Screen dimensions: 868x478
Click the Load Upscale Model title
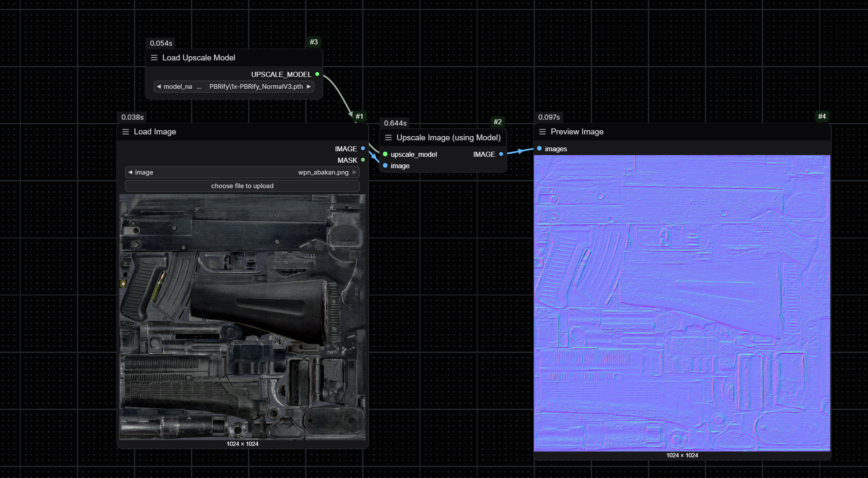point(199,58)
